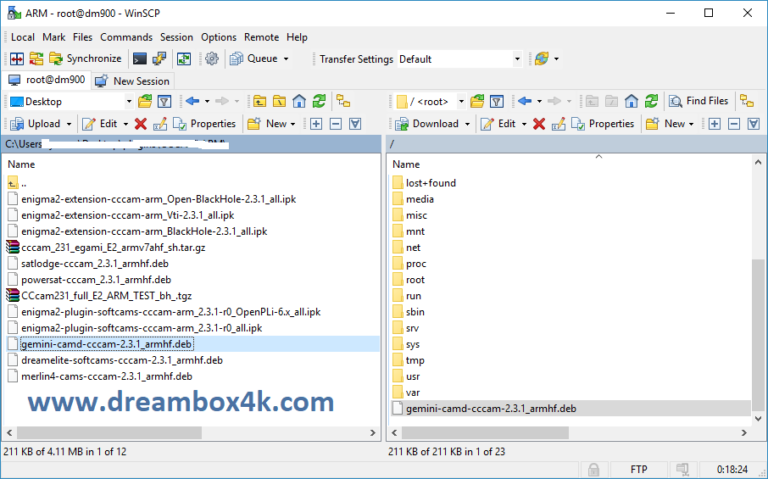Click the Upload button
The height and width of the screenshot is (479, 768).
point(36,124)
